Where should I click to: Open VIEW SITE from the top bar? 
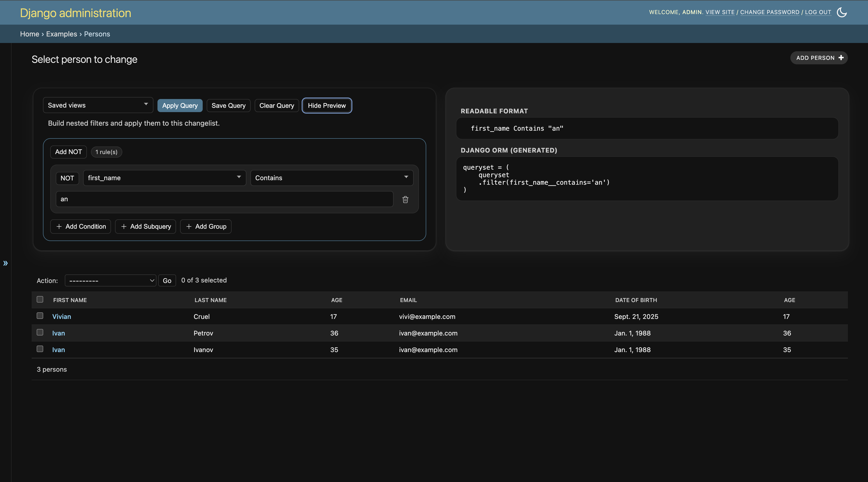click(x=720, y=12)
